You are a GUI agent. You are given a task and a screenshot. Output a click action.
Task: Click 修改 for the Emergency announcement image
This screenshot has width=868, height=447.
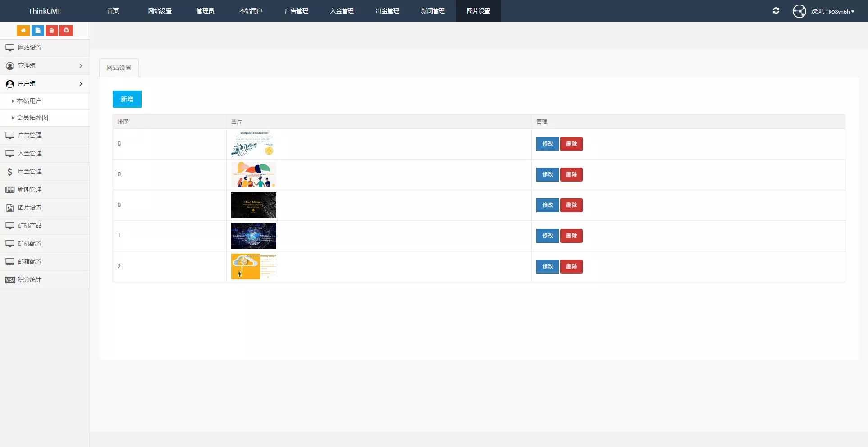[x=547, y=144]
